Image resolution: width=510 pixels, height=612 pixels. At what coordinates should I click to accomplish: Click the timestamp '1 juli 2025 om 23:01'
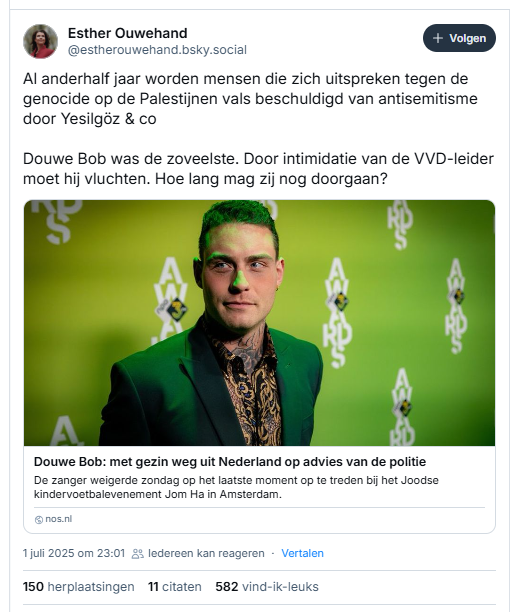coord(74,553)
